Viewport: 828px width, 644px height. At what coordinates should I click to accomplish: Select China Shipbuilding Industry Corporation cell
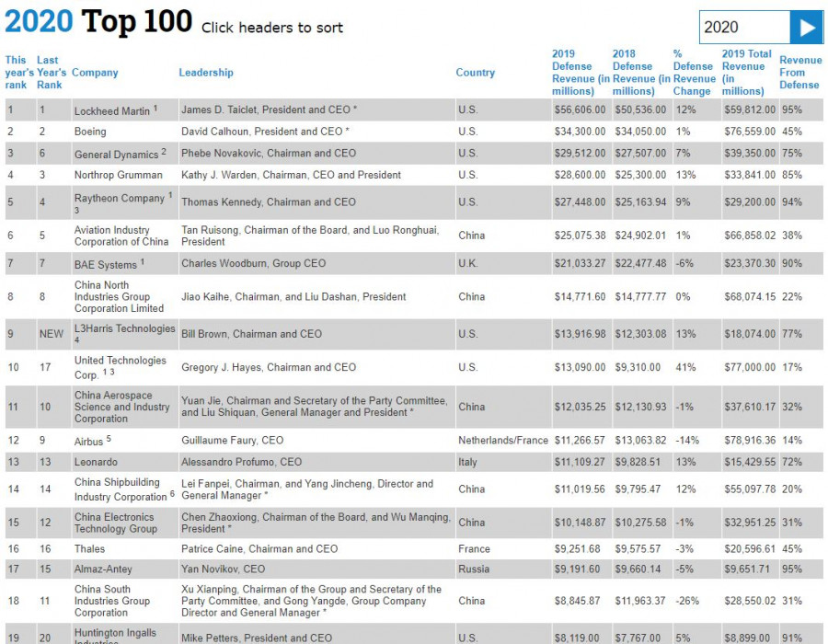tap(125, 489)
